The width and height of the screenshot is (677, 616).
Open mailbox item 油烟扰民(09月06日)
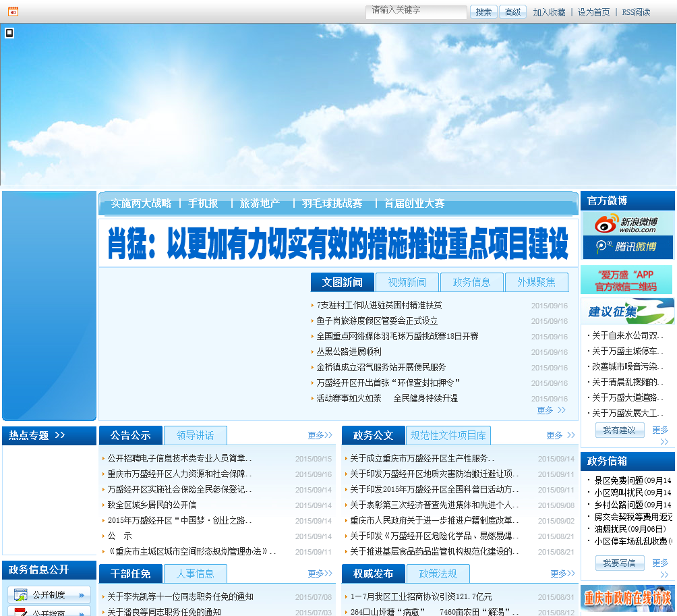[x=630, y=529]
